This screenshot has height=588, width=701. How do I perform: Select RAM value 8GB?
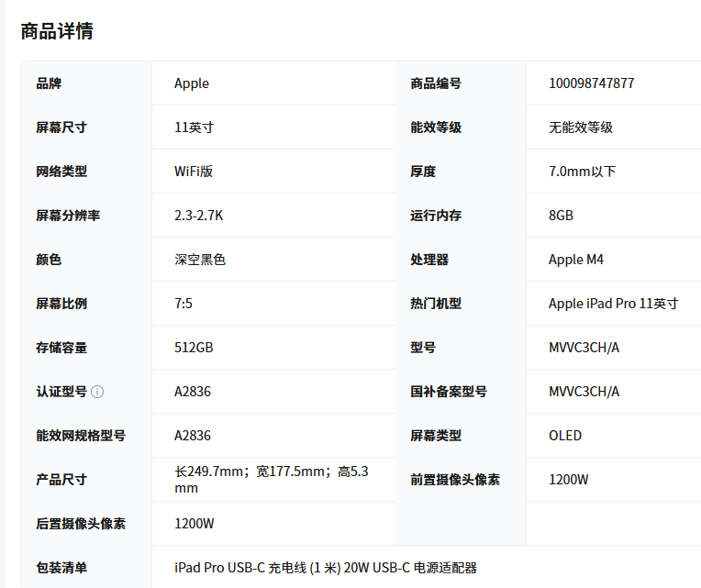[561, 216]
